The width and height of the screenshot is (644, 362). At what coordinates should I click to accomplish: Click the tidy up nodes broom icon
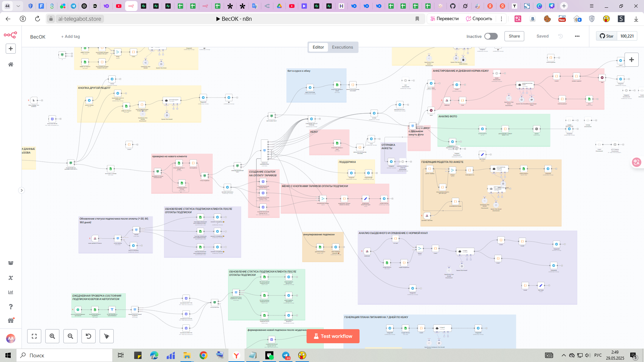point(107,336)
